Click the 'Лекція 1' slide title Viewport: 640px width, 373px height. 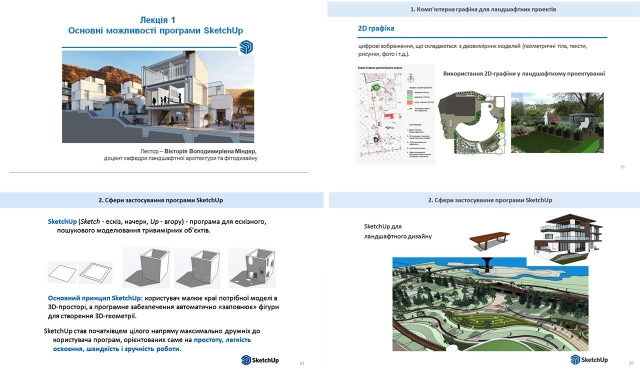pyautogui.click(x=158, y=20)
